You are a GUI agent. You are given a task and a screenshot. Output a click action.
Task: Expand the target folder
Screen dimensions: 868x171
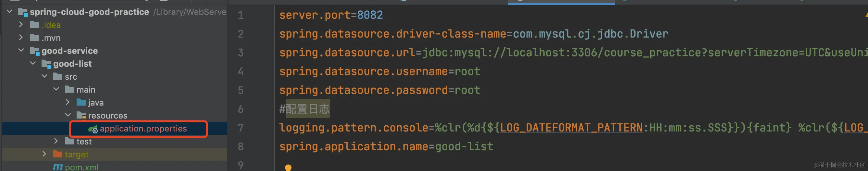tap(44, 154)
